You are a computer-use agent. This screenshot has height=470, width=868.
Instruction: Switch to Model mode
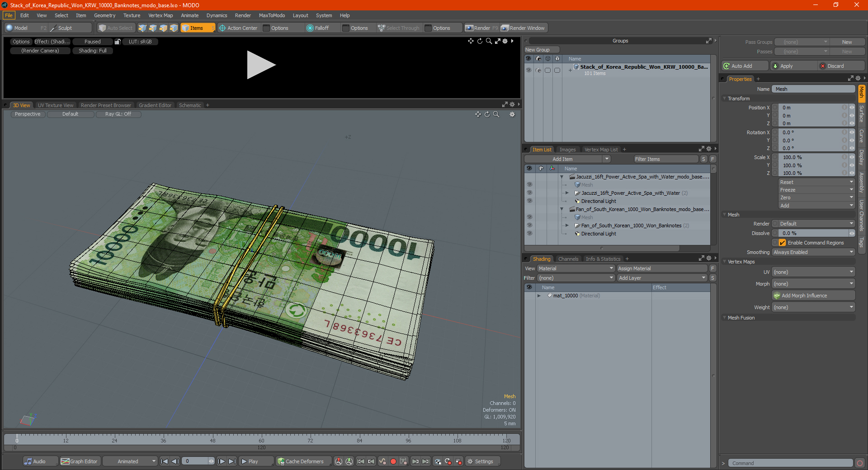click(x=26, y=28)
